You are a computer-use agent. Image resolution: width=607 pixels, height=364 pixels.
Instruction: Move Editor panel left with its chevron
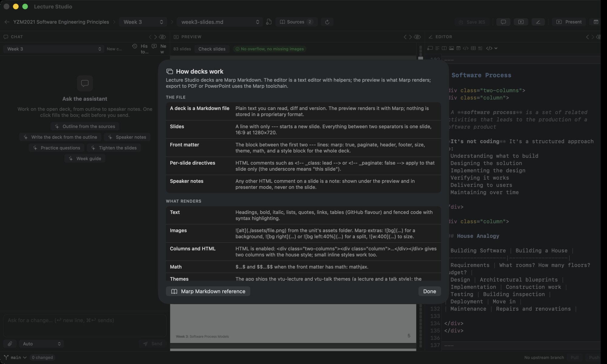[x=587, y=37]
